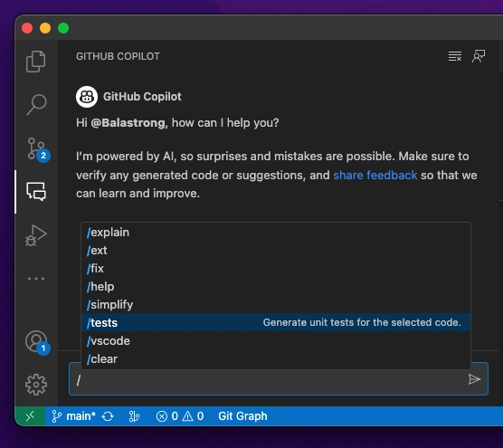Viewport: 503px width, 448px height.
Task: Open Source Control with 2 pending changes
Action: [x=38, y=149]
